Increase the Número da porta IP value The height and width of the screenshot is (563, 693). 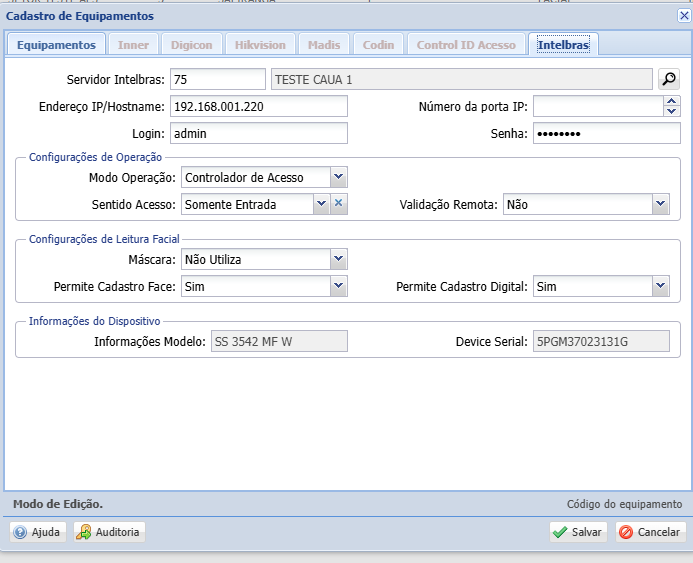[672, 101]
